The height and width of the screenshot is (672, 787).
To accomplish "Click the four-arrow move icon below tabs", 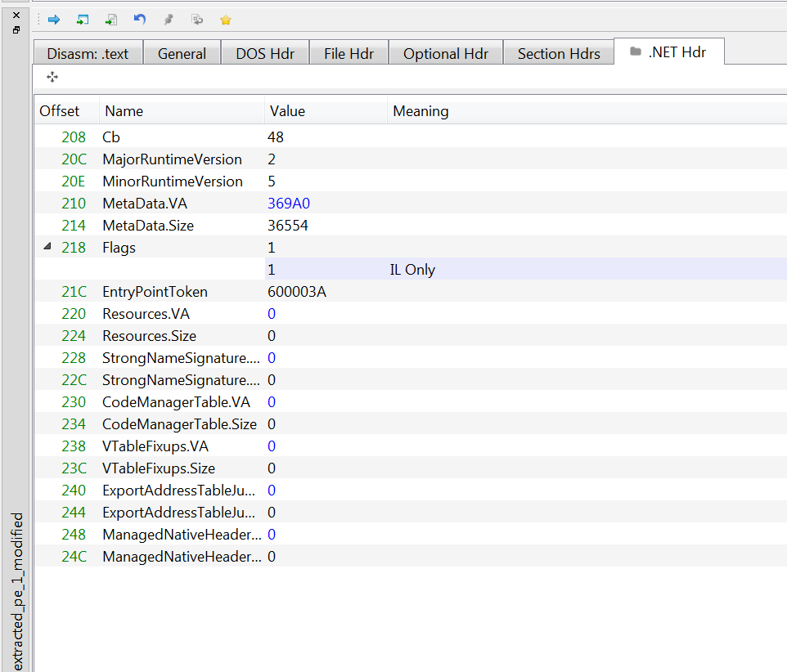I will tap(52, 77).
